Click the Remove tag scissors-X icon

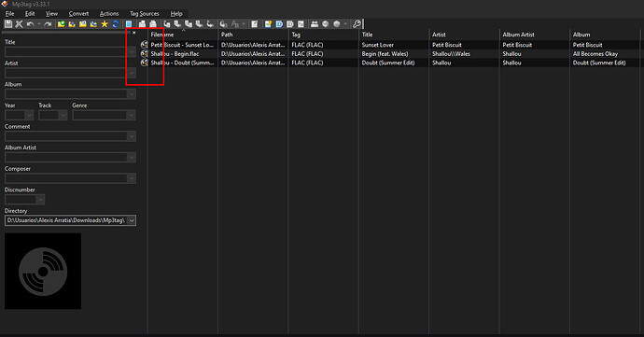tap(19, 24)
